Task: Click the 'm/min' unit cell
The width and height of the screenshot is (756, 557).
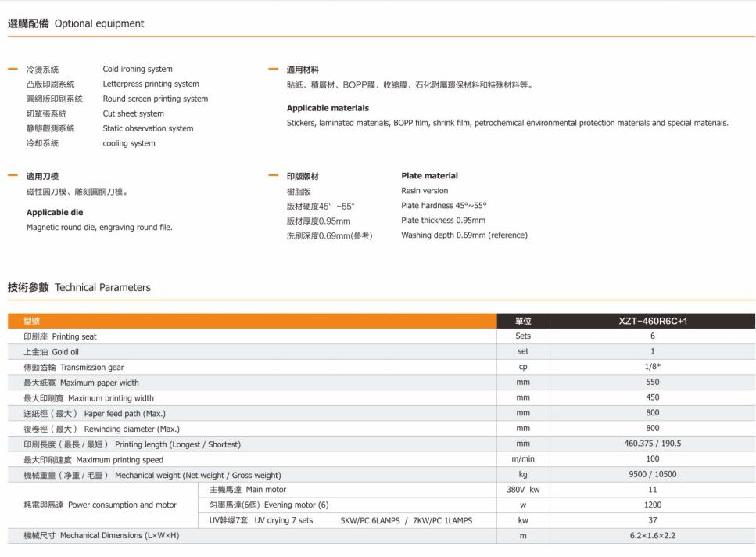Action: tap(523, 459)
